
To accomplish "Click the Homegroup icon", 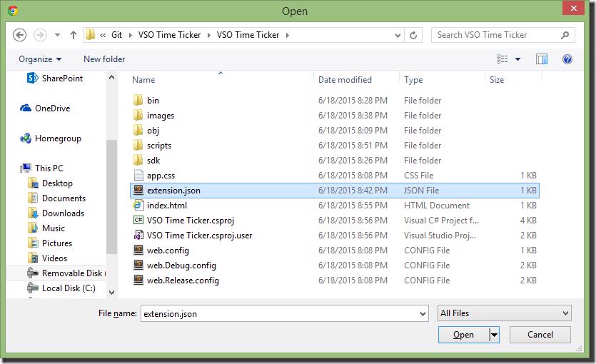I will pos(26,138).
